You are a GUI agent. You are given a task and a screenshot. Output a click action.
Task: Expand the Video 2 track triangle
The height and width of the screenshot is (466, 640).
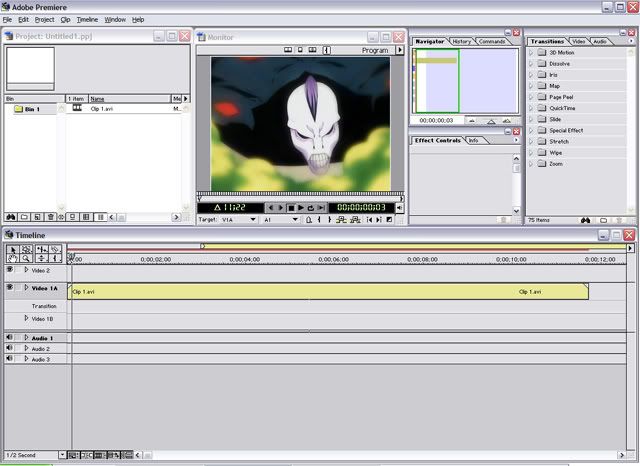tap(26, 270)
